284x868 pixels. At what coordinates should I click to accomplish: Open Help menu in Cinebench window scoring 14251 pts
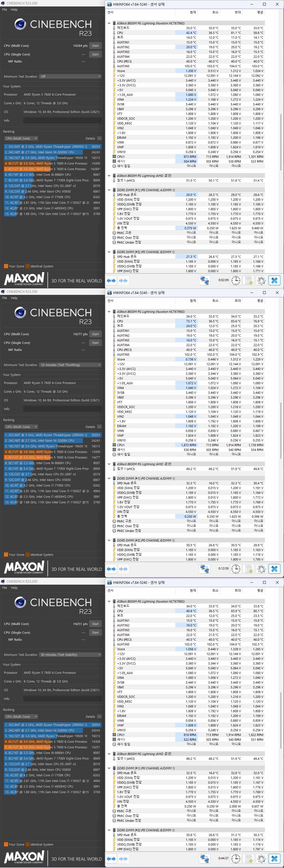pos(14,588)
